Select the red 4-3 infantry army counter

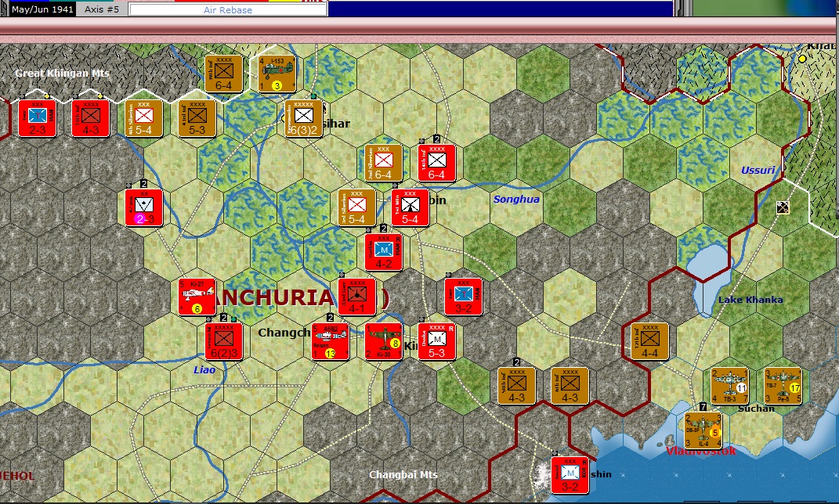[90, 119]
